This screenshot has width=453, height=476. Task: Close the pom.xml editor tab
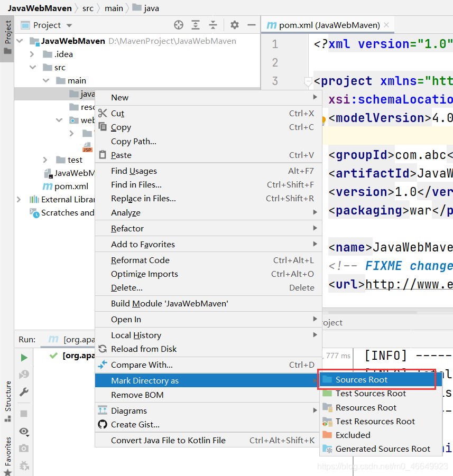(386, 25)
